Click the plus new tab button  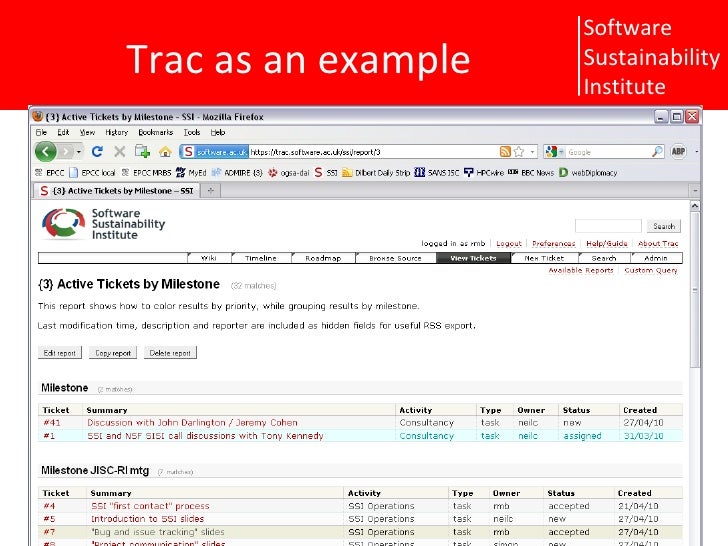coord(211,191)
